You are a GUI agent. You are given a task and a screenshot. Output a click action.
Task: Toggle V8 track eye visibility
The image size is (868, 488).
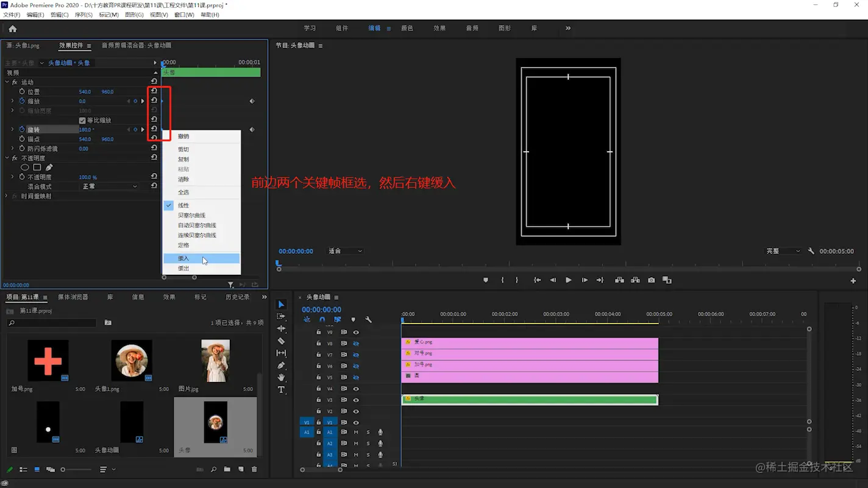pos(356,344)
